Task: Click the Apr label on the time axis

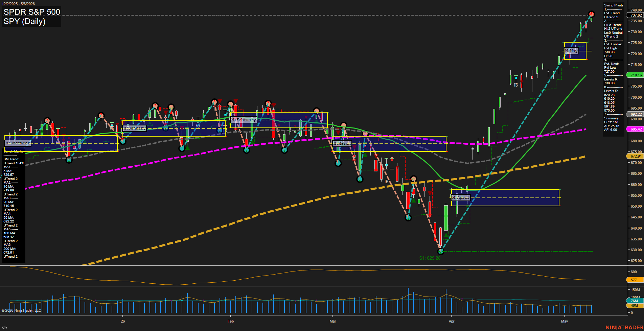Action: [x=452, y=321]
